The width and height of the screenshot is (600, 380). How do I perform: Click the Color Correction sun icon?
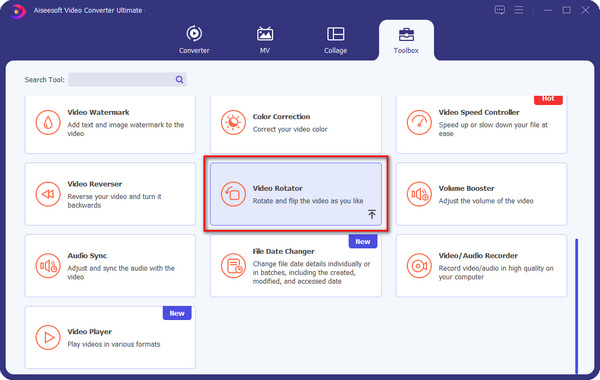click(x=233, y=122)
